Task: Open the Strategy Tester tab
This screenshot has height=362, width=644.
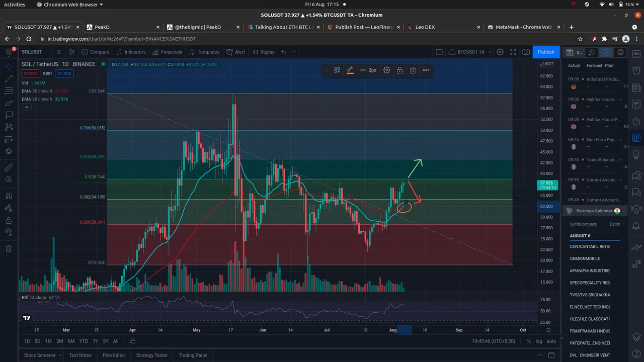Action: click(152, 355)
